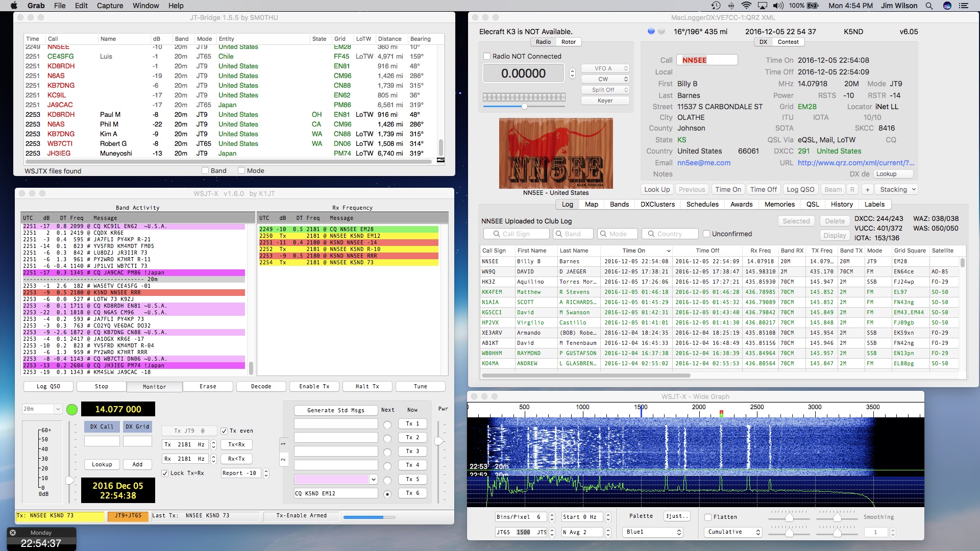Viewport: 980px width, 551px height.
Task: Switch to the Contest tab
Action: [x=788, y=42]
